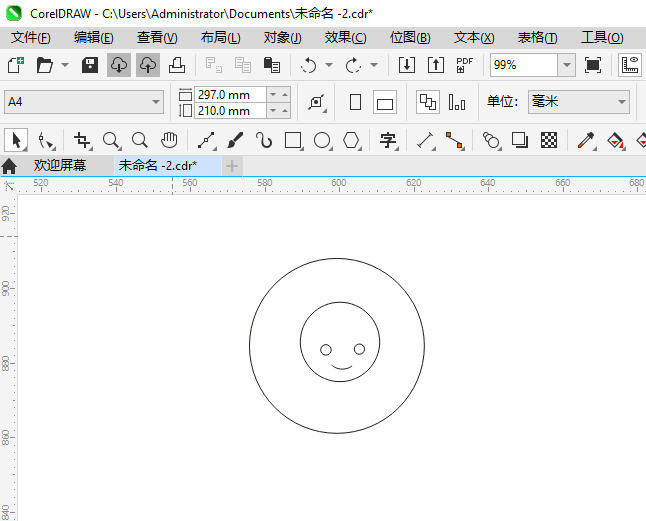Open the A4 page size dropdown
The image size is (646, 521).
click(x=156, y=102)
